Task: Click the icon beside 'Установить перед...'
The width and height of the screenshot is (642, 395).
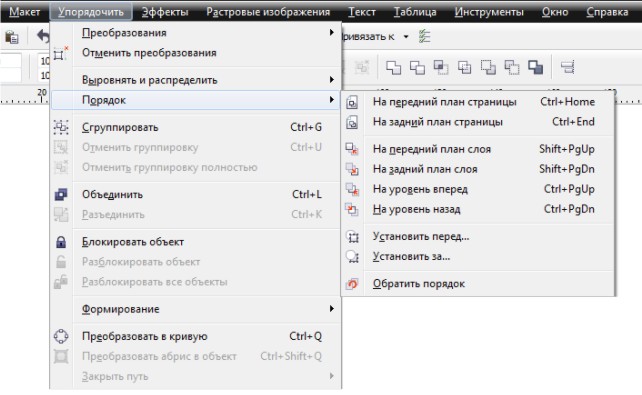Action: pyautogui.click(x=353, y=237)
